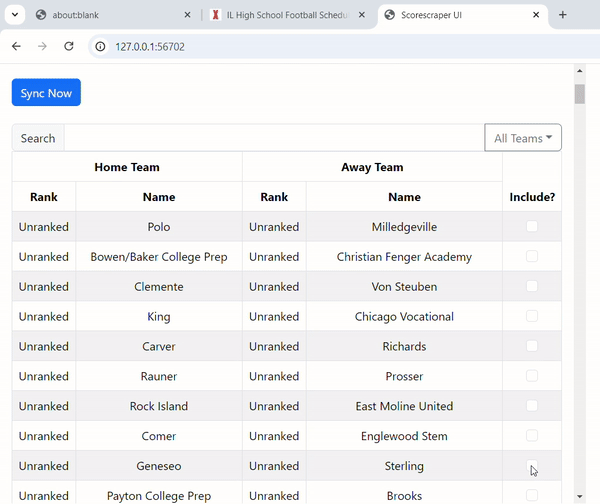600x504 pixels.
Task: Check Include for Bowen/Baker College Prep row
Action: pos(532,256)
